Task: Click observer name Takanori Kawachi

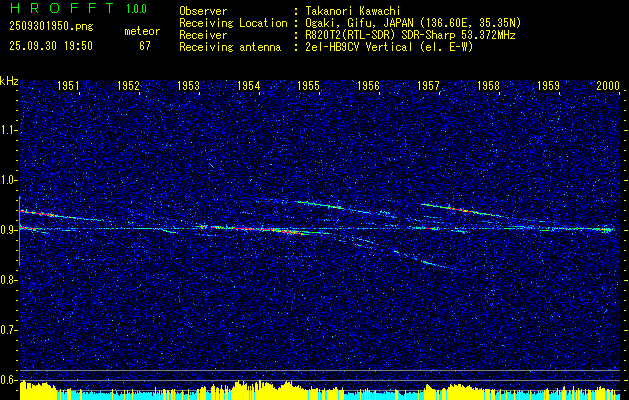Action: pos(353,11)
